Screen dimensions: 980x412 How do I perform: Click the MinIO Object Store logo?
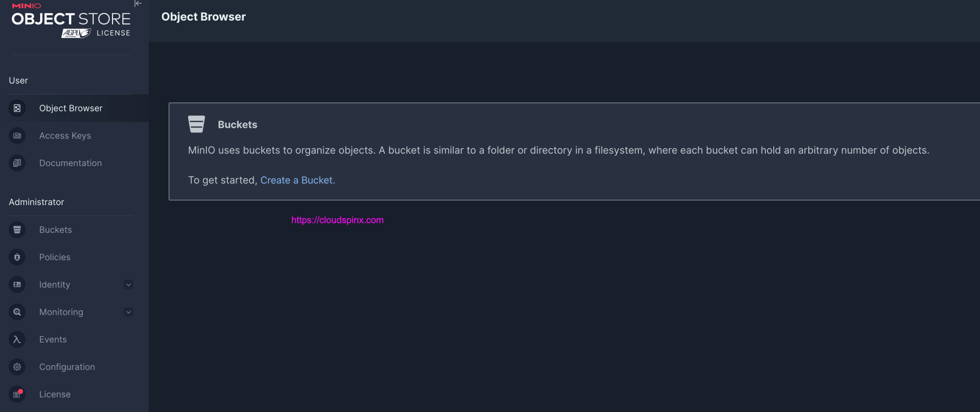coord(71,18)
